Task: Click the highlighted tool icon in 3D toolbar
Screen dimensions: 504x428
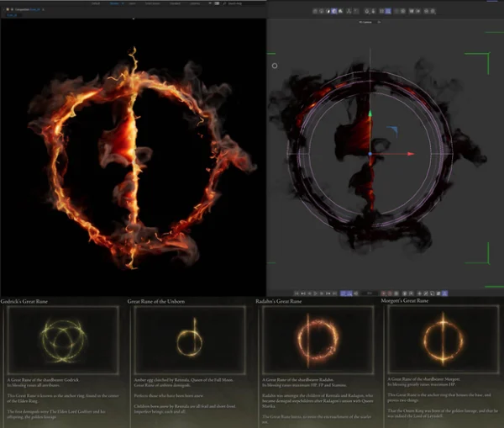Action: click(335, 12)
